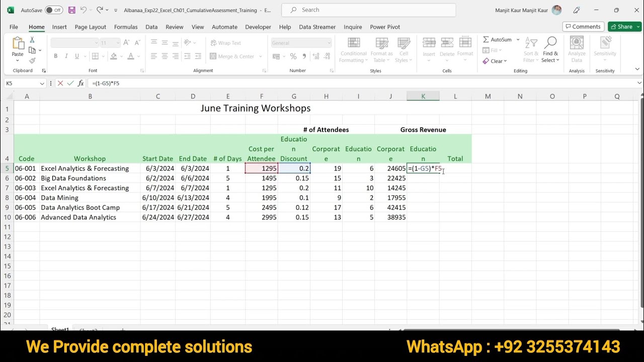
Task: Open the font name dropdown
Action: pos(96,43)
